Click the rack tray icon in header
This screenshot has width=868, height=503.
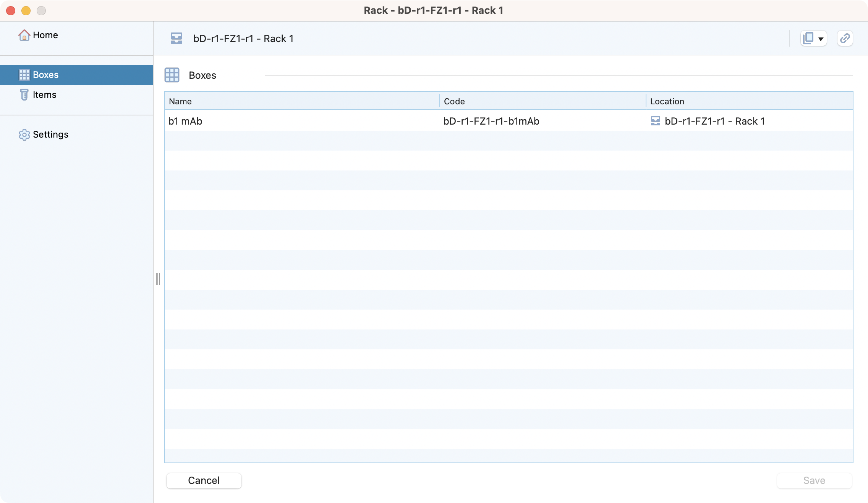click(x=176, y=39)
